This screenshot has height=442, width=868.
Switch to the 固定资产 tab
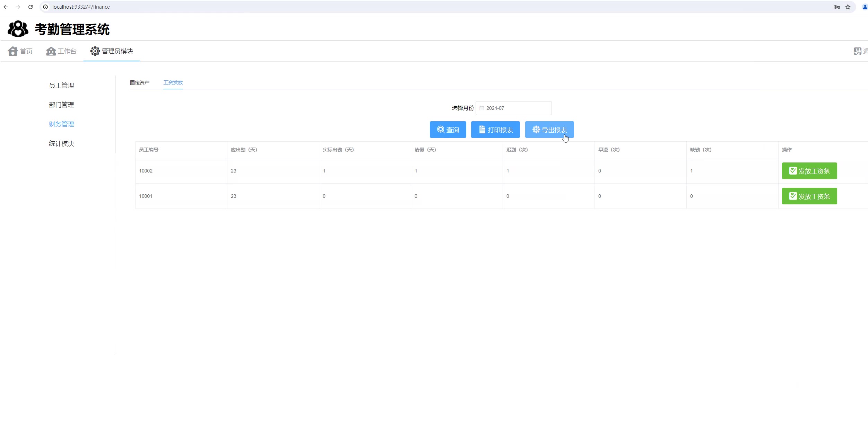point(140,82)
